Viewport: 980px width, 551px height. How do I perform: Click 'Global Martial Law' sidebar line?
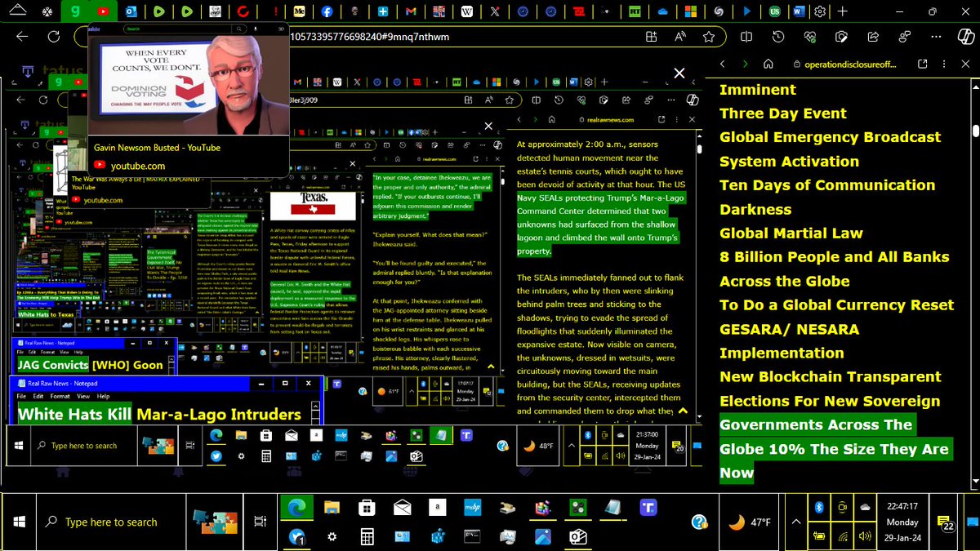tap(791, 233)
